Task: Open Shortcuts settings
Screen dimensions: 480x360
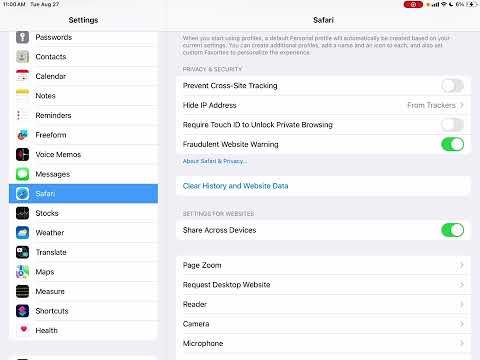Action: [83, 311]
